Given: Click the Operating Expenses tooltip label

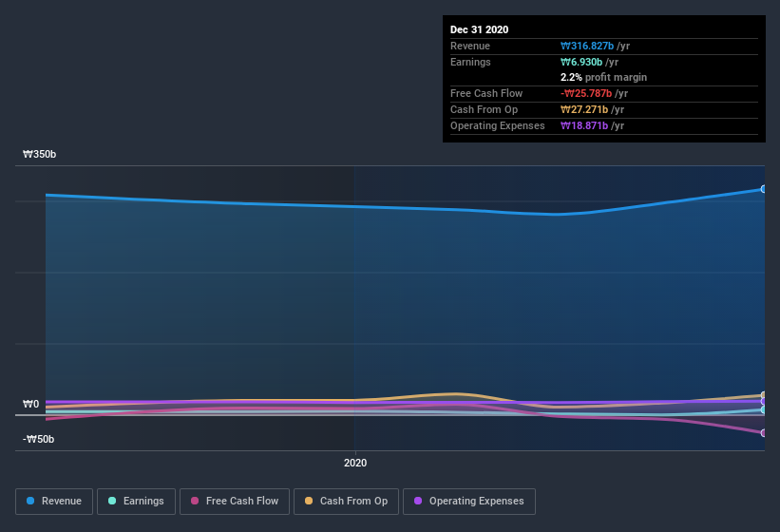Looking at the screenshot, I should click(x=498, y=125).
